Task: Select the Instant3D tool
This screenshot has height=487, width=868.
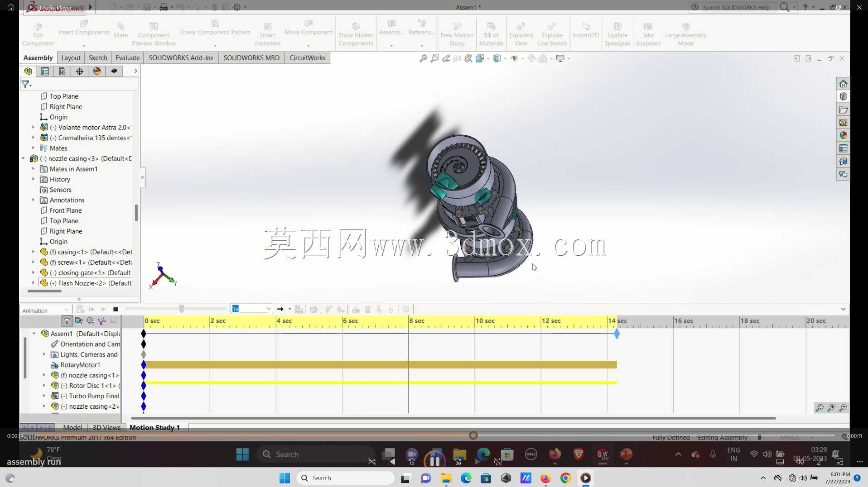Action: (x=586, y=30)
